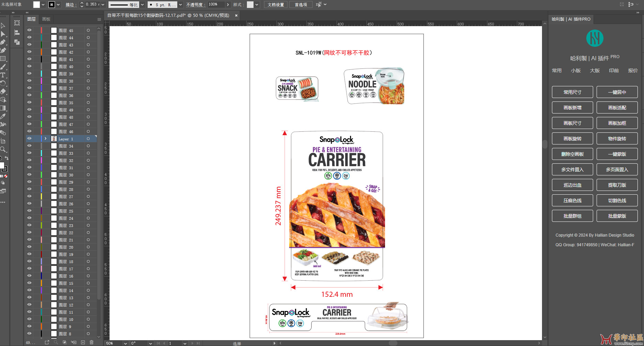Toggle visibility of 图层 30
This screenshot has width=644, height=346.
29,175
